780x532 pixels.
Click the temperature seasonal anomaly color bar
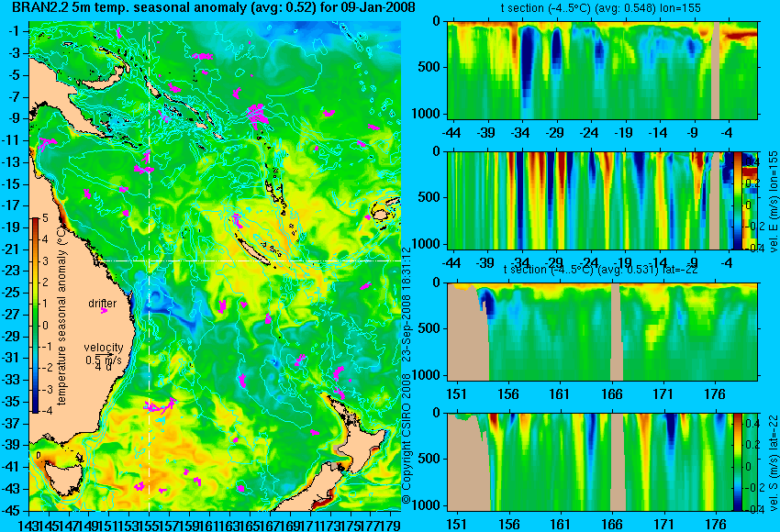(36, 315)
